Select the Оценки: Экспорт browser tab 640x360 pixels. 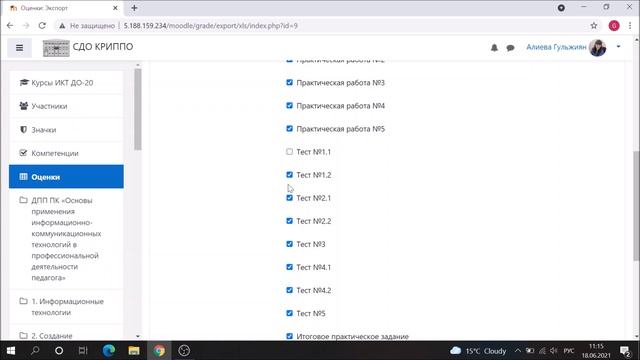63,8
